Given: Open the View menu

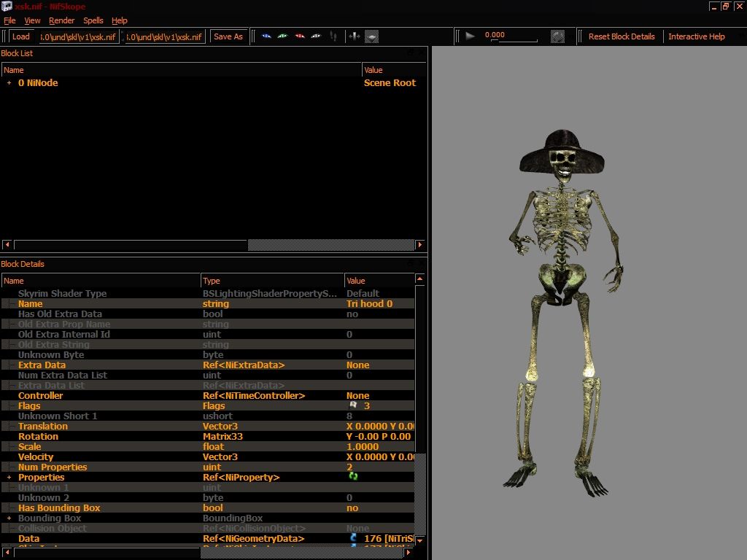Looking at the screenshot, I should click(x=32, y=20).
